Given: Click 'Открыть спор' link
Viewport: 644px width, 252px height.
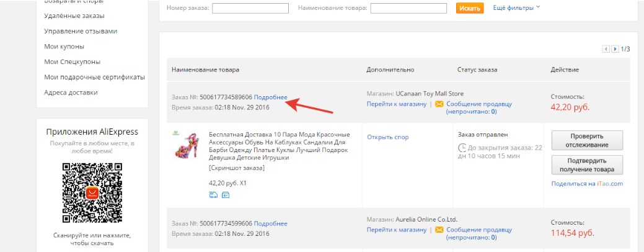Looking at the screenshot, I should 387,137.
